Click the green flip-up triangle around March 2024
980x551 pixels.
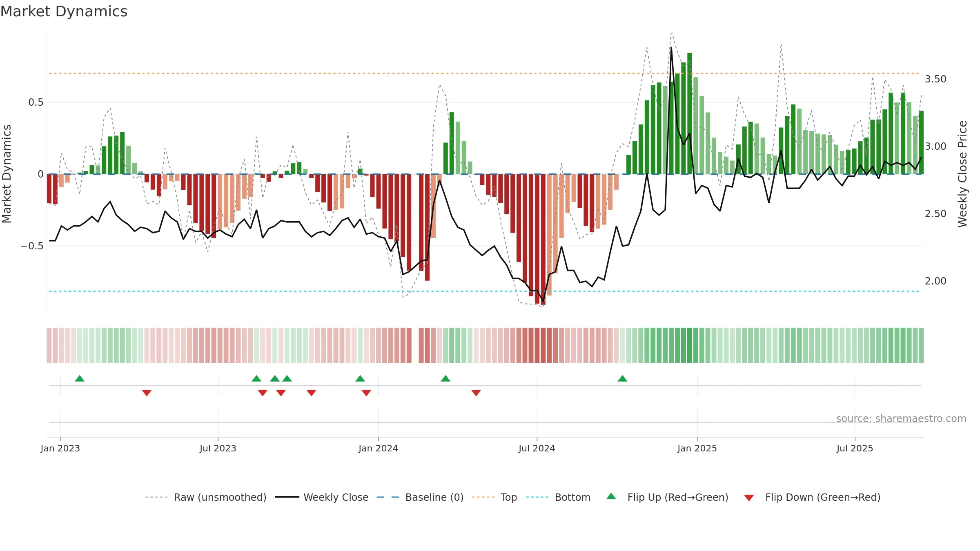pos(445,379)
